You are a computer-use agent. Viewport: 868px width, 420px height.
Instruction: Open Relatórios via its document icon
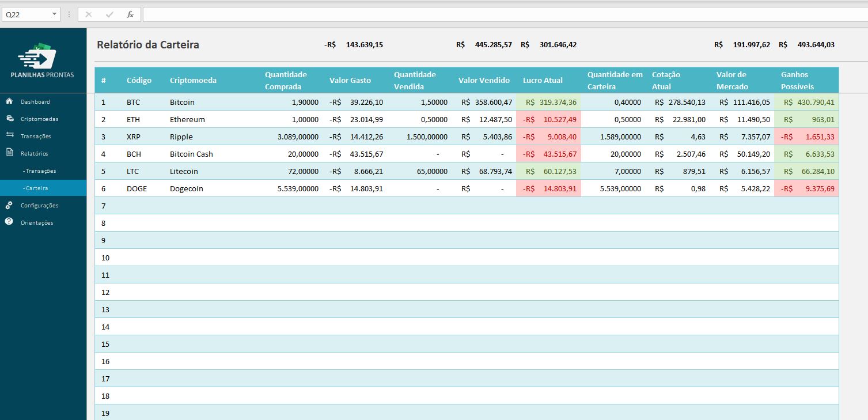(9, 153)
